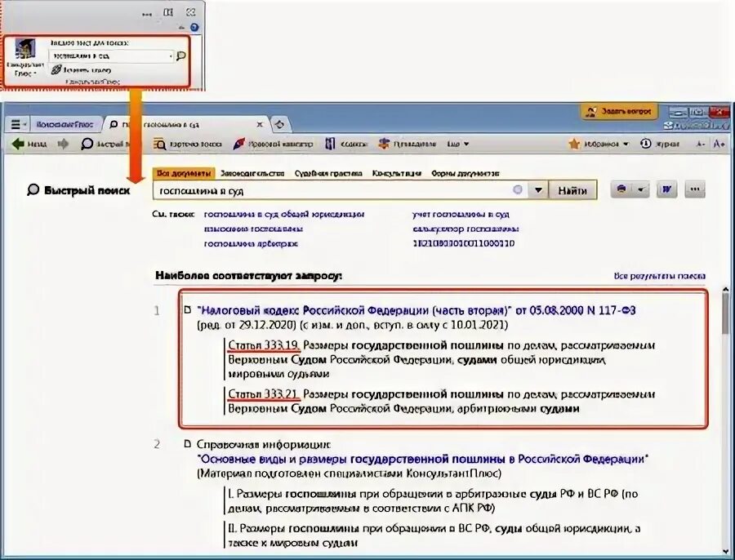The height and width of the screenshot is (560, 735).
Task: Click the ribbon display options icon in Word
Action: (168, 12)
